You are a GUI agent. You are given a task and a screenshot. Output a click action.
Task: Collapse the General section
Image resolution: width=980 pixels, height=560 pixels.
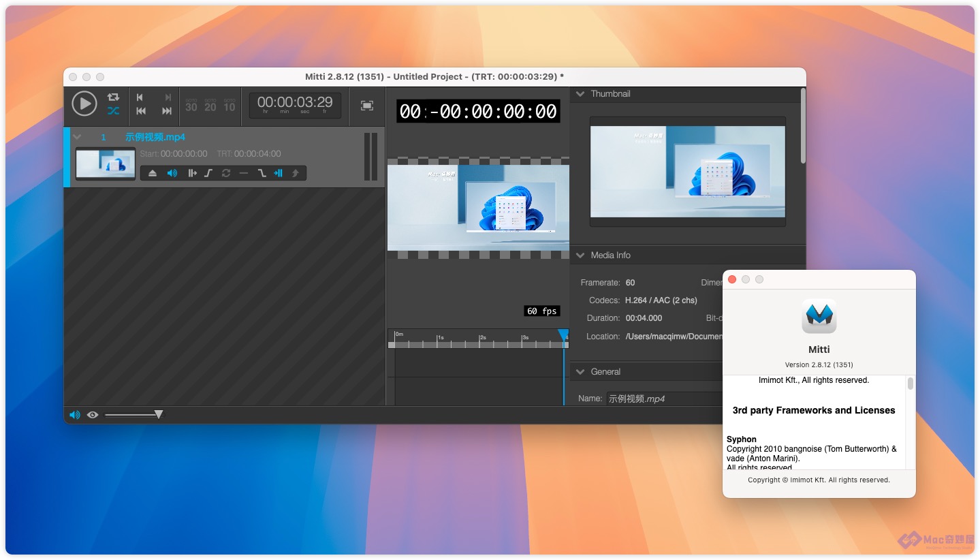pos(580,372)
